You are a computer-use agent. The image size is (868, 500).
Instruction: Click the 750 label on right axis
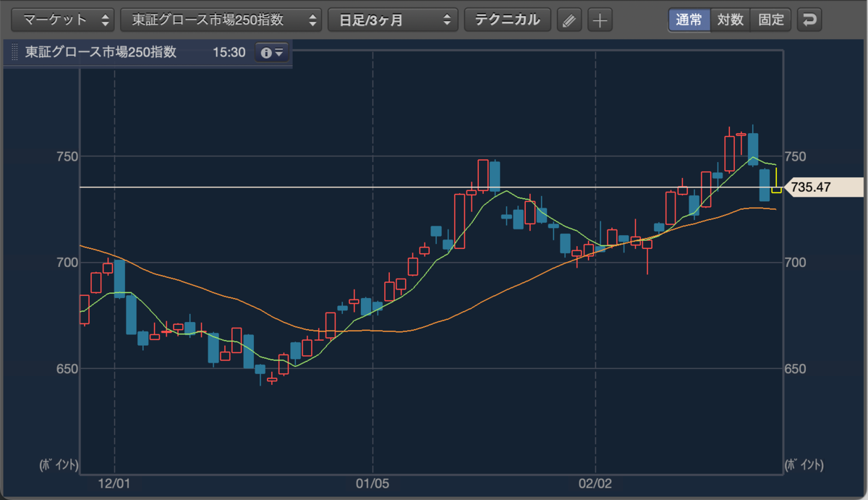tap(794, 156)
